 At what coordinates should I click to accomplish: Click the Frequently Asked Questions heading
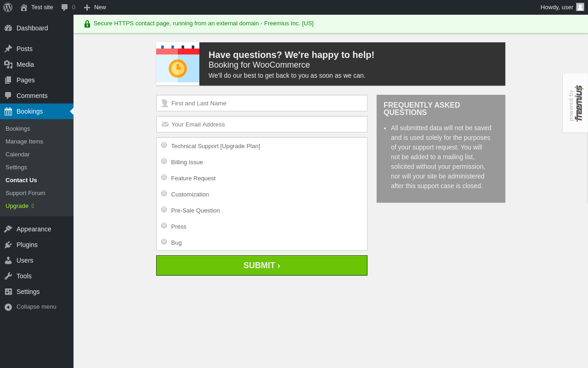(422, 109)
